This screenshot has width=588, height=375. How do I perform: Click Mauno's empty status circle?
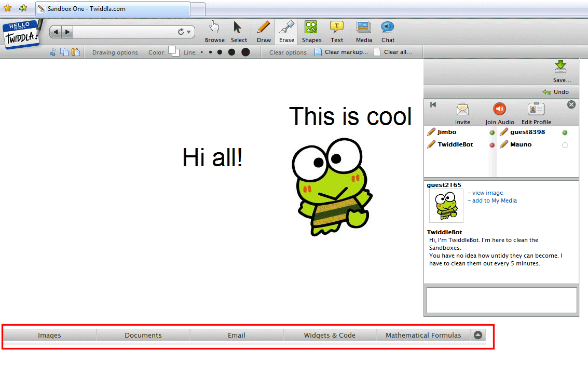565,145
